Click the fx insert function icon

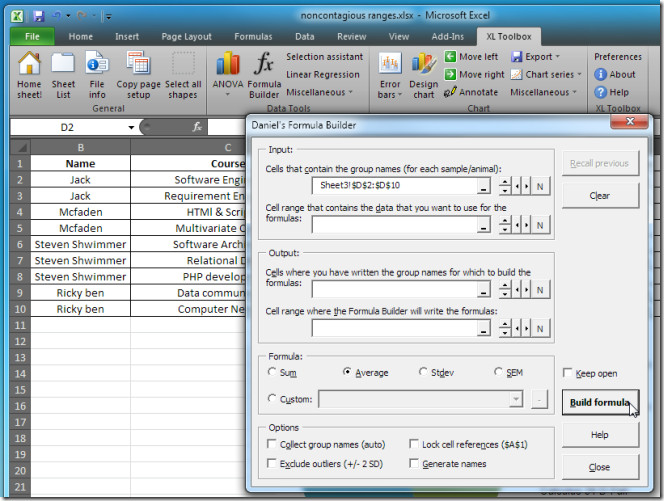[x=197, y=127]
